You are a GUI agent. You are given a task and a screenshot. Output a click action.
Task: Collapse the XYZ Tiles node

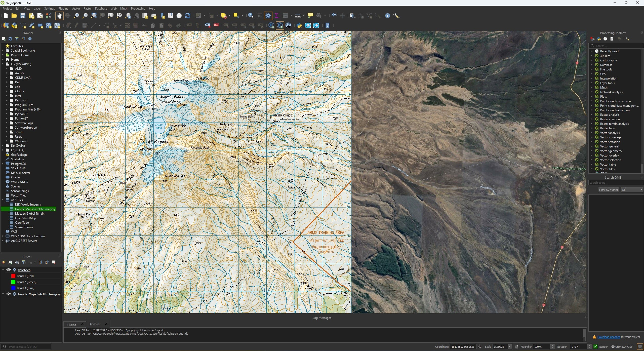click(x=3, y=200)
